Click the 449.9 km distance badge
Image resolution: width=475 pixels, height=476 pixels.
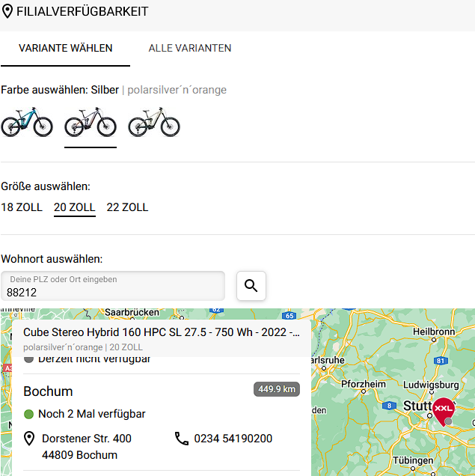tap(277, 389)
